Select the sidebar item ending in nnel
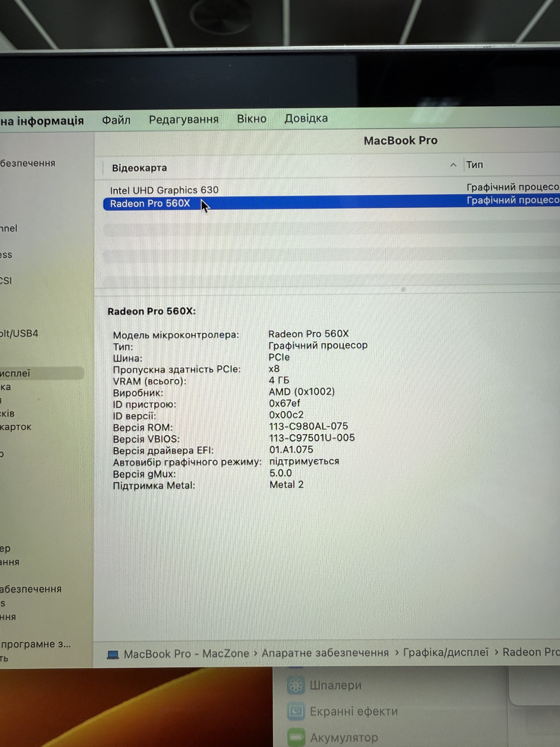The image size is (560, 747). pos(8,228)
